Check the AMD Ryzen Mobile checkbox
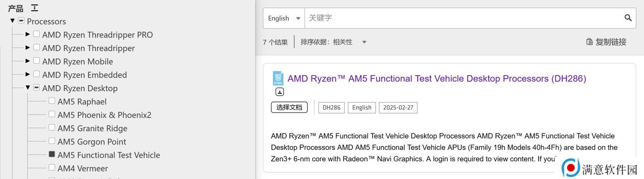 tap(37, 61)
